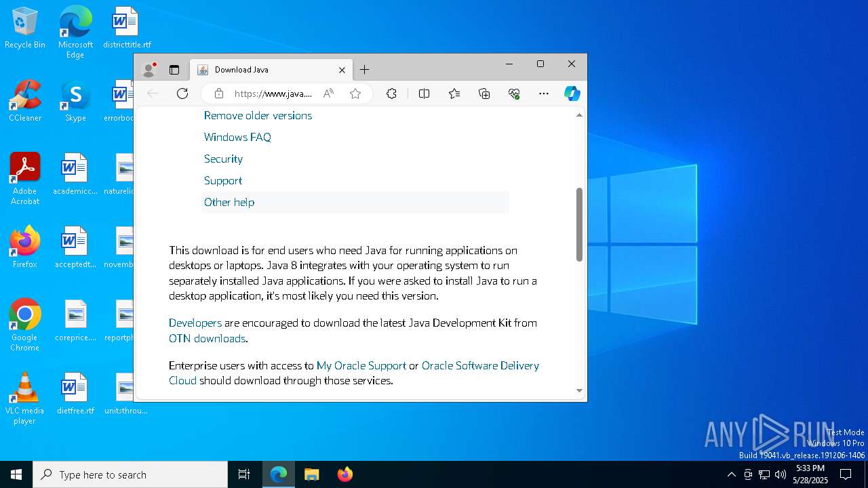Select the Skype desktop shortcut
868x488 pixels.
coord(75,102)
